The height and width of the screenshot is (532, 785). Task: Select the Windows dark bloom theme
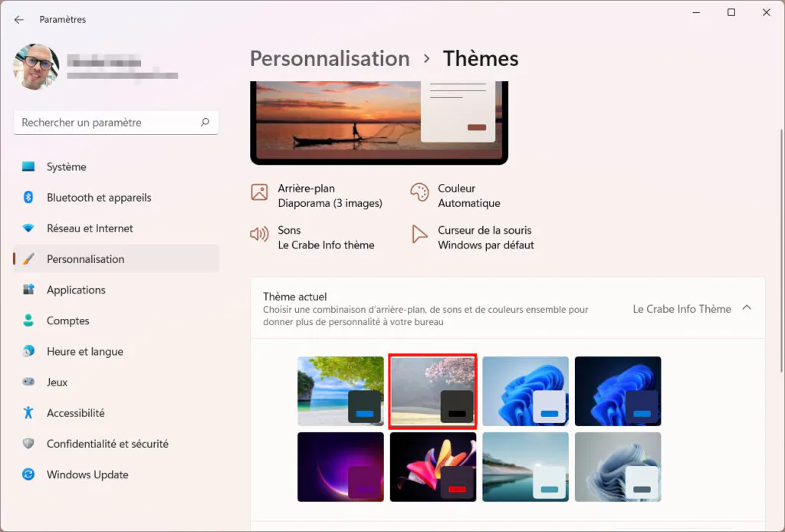[x=618, y=391]
